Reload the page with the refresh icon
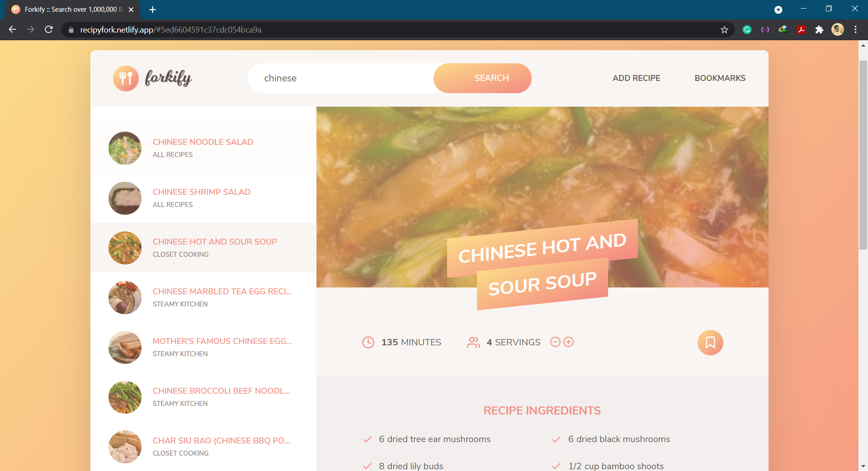Screen dimensions: 868x471 49,30
